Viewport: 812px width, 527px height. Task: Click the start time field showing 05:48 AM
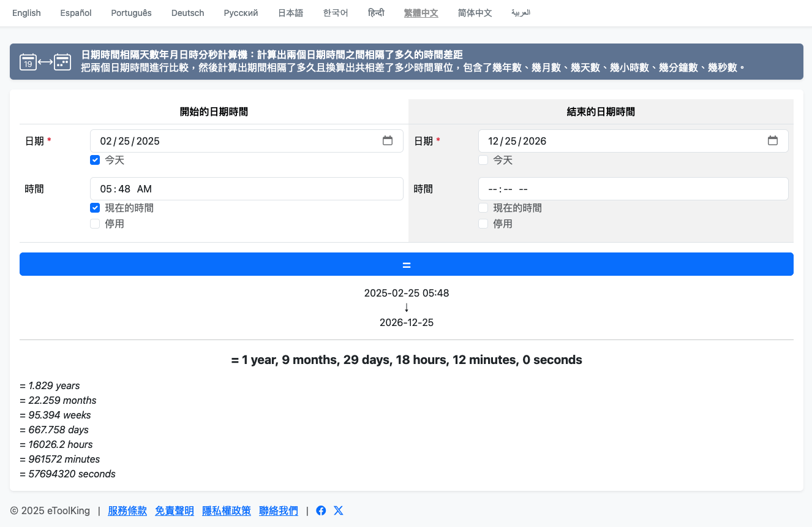(x=246, y=189)
